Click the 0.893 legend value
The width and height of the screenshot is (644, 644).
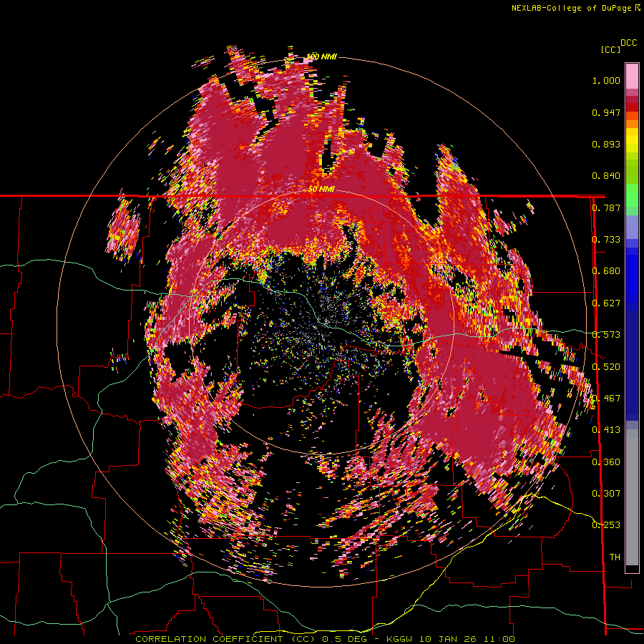[x=606, y=144]
